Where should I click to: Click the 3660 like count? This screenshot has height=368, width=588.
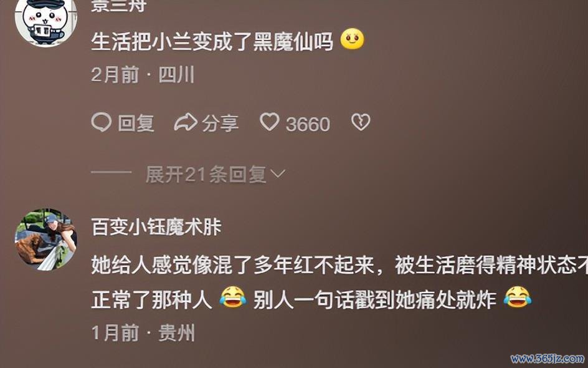point(308,124)
